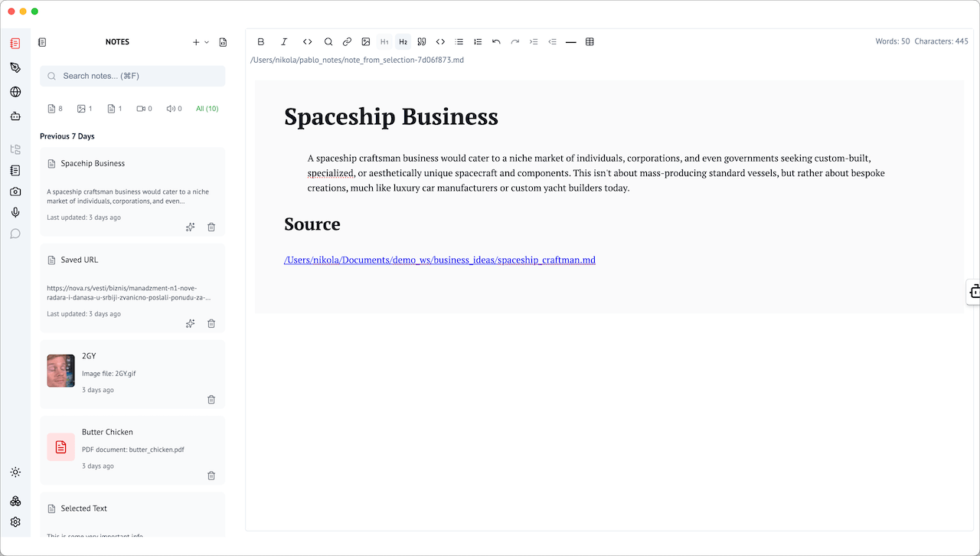Toggle the Heading 2 style button
The width and height of the screenshot is (980, 556).
[x=403, y=42]
